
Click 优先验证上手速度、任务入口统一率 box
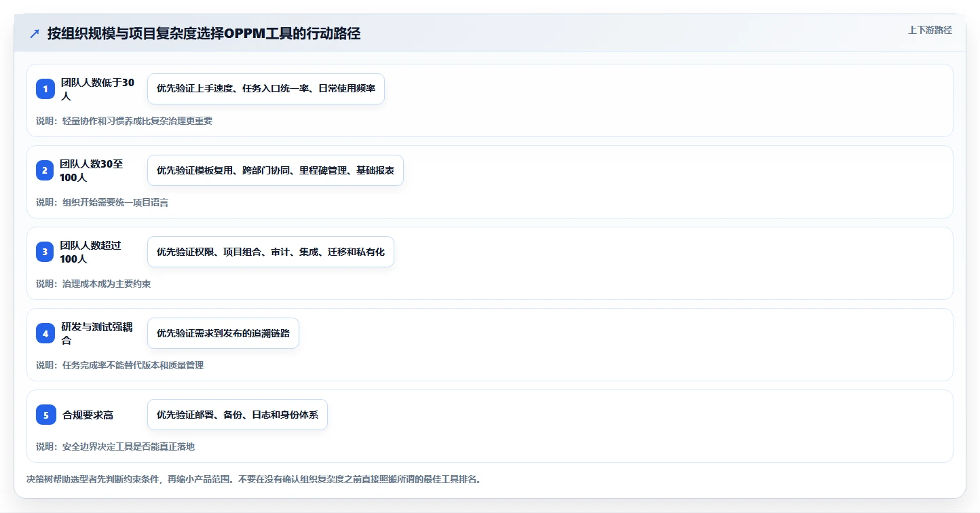coord(266,89)
